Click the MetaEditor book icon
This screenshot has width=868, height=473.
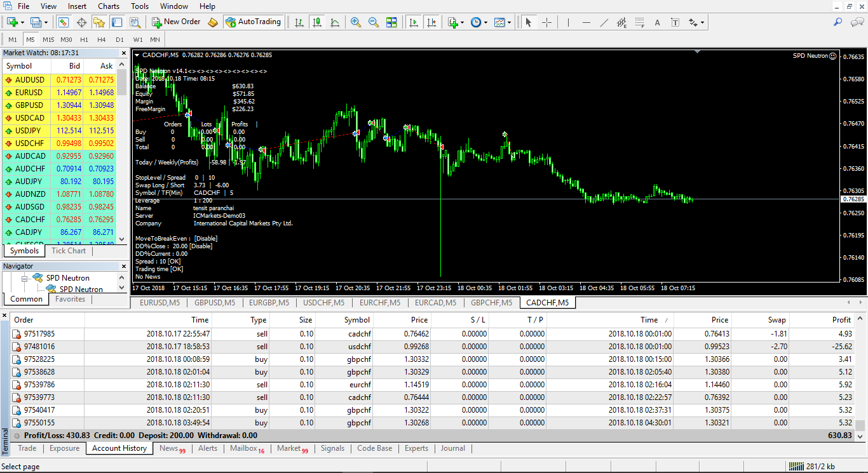213,22
